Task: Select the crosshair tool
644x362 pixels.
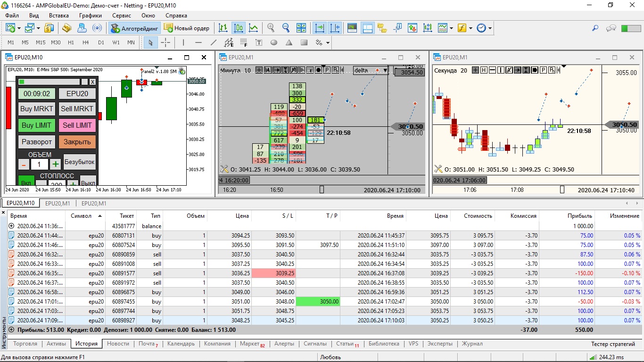Action: (x=165, y=42)
